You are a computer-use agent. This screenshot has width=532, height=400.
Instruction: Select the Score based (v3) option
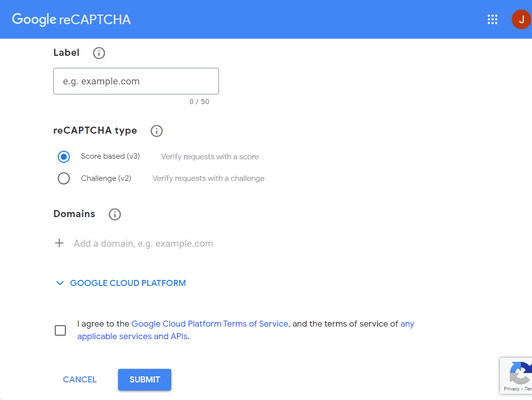click(x=64, y=156)
